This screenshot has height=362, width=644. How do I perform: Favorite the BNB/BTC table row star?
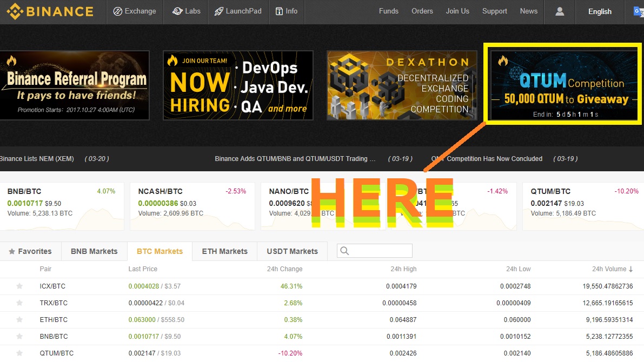pyautogui.click(x=19, y=337)
